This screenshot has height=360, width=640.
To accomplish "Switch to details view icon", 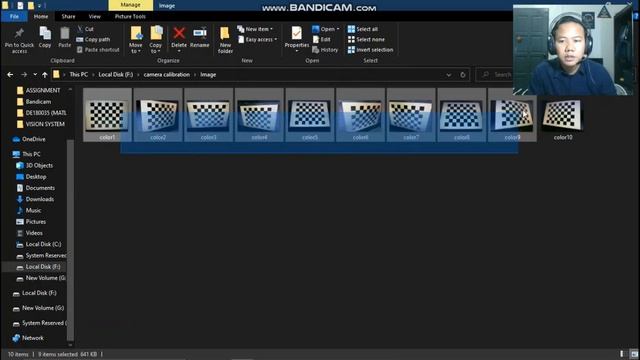I will pos(622,354).
